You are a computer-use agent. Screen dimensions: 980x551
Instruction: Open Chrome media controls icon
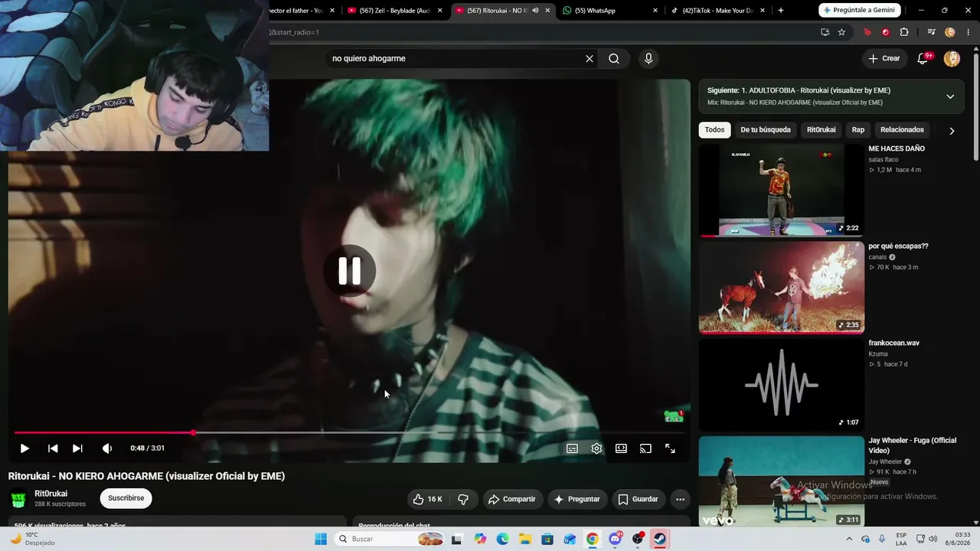pos(931,32)
